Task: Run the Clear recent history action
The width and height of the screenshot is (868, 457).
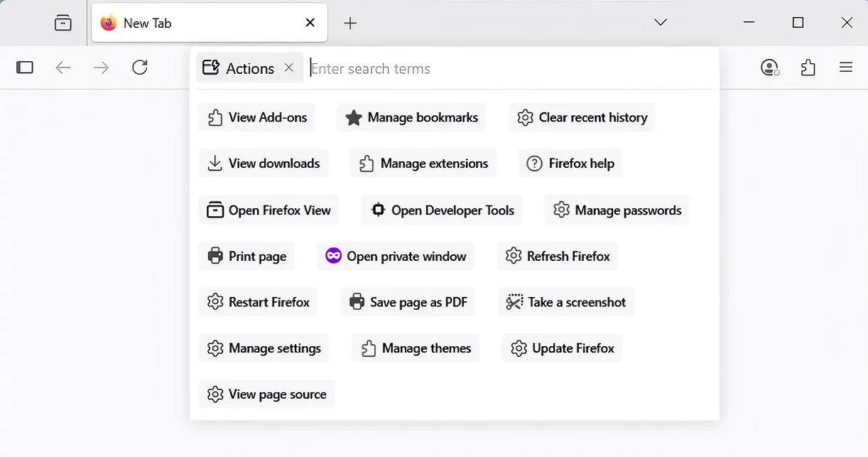Action: (582, 117)
